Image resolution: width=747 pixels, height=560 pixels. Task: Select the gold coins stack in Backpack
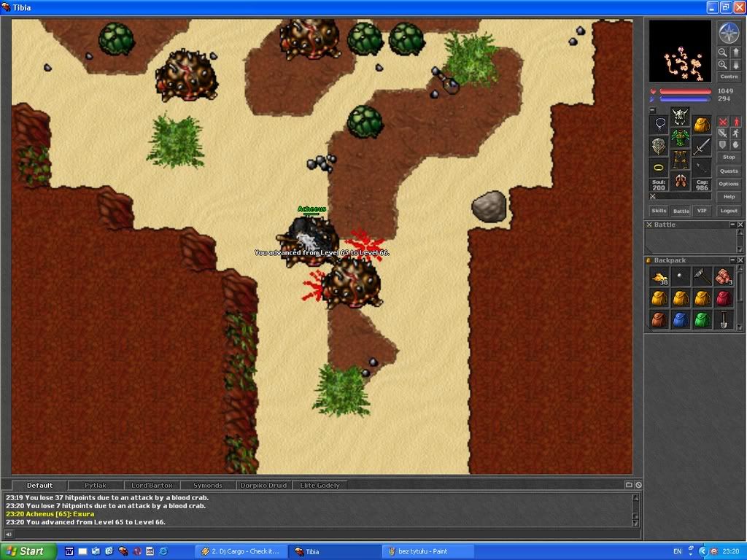point(659,277)
